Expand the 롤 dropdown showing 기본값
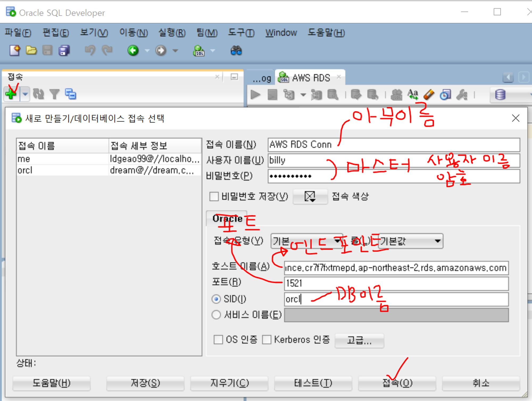532x401 pixels. 410,241
